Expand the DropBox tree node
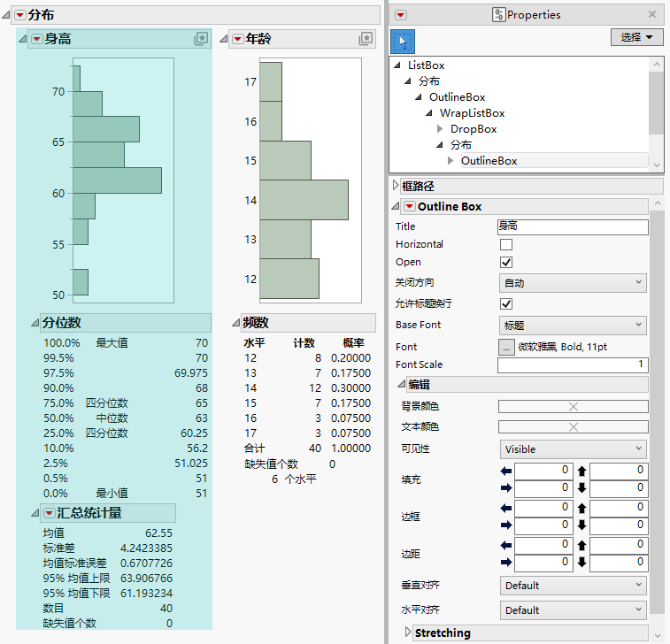 [440, 129]
